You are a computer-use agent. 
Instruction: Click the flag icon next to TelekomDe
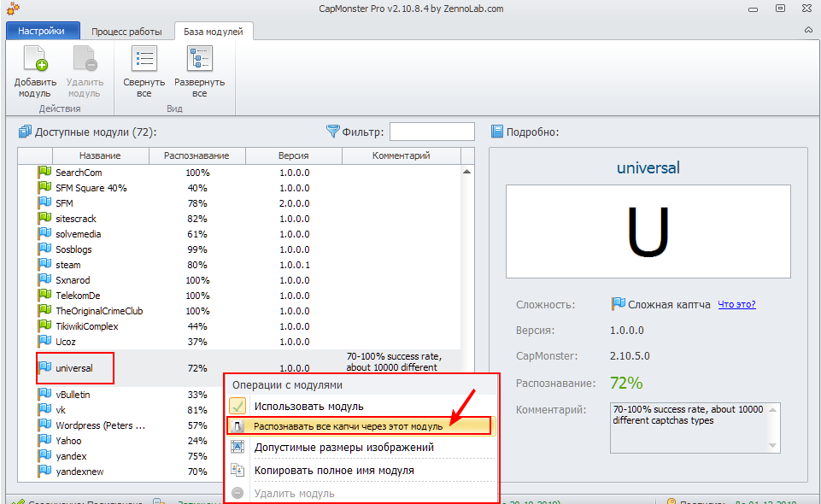44,296
